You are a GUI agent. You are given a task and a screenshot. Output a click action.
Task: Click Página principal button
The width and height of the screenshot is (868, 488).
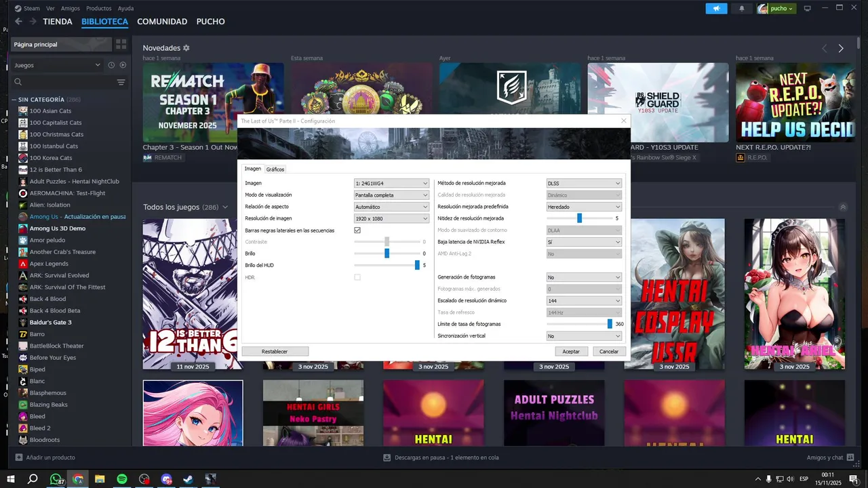(x=60, y=44)
